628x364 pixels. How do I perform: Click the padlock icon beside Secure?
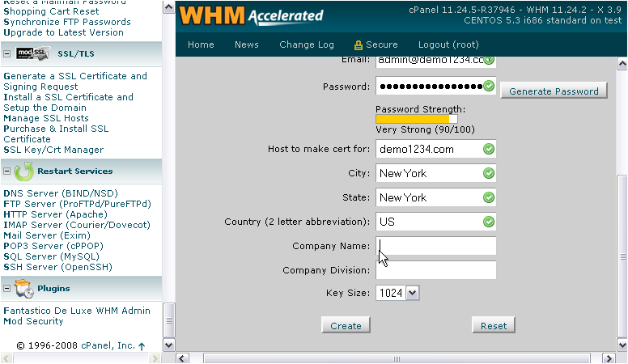pos(358,45)
